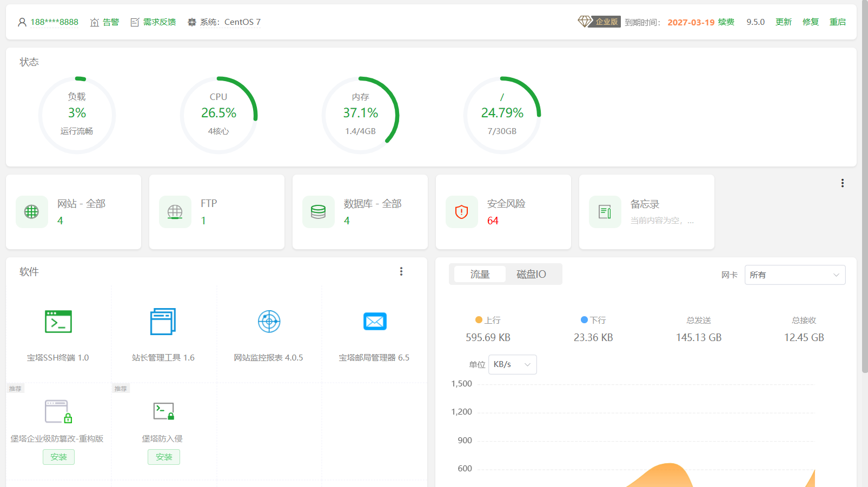Click the 修复 repair link

click(811, 22)
